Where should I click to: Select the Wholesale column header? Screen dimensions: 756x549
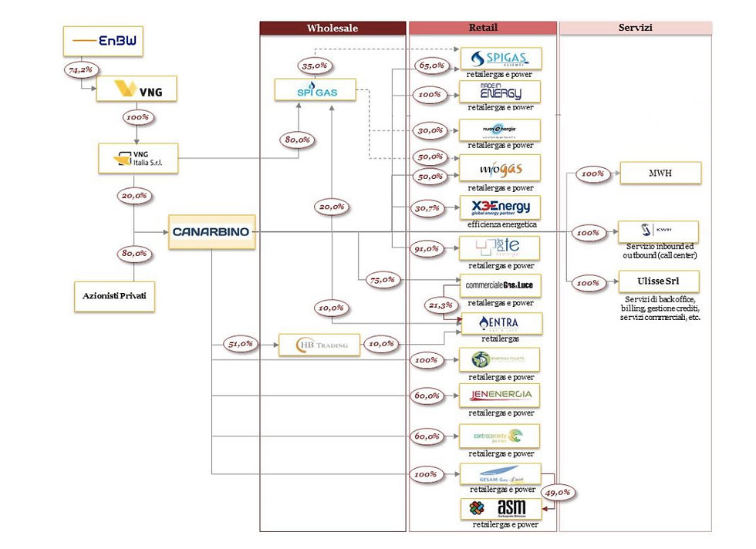332,28
